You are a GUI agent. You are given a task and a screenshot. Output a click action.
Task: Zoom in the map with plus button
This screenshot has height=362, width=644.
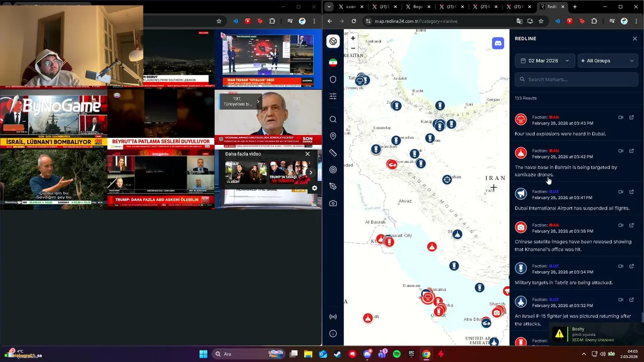tap(353, 38)
